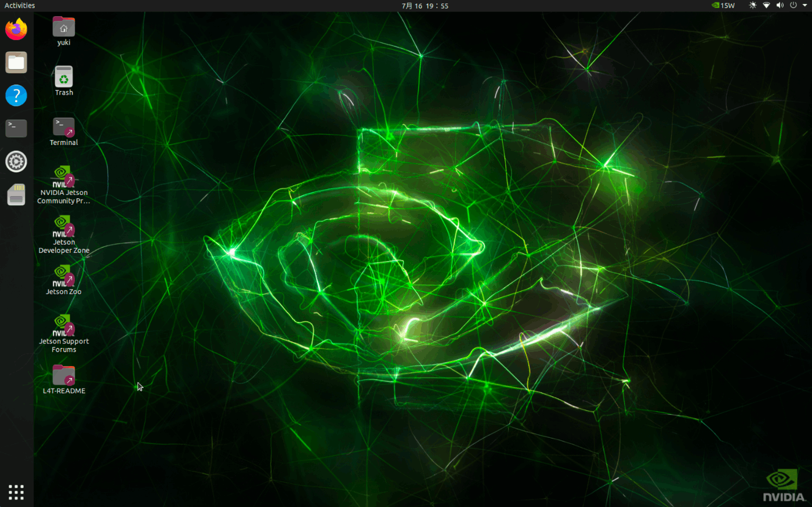This screenshot has height=507, width=812.
Task: Select the L4T-README folder shortcut
Action: (64, 379)
